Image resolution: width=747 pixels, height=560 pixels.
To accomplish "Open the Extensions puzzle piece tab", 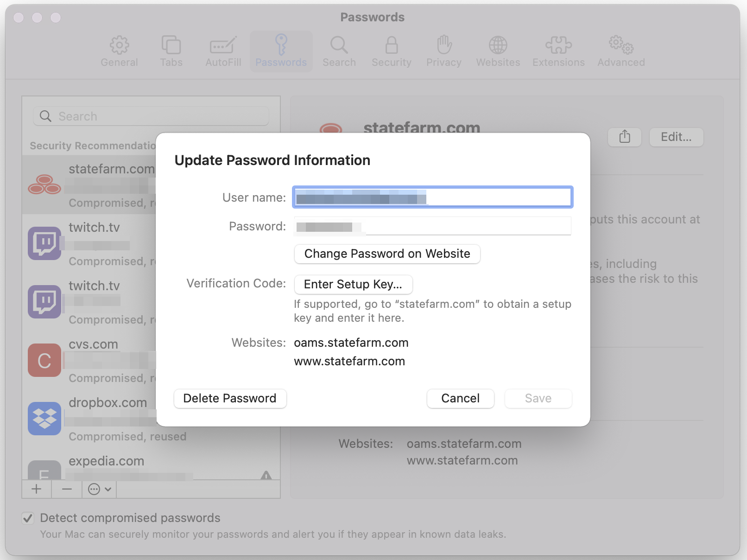I will coord(558,51).
